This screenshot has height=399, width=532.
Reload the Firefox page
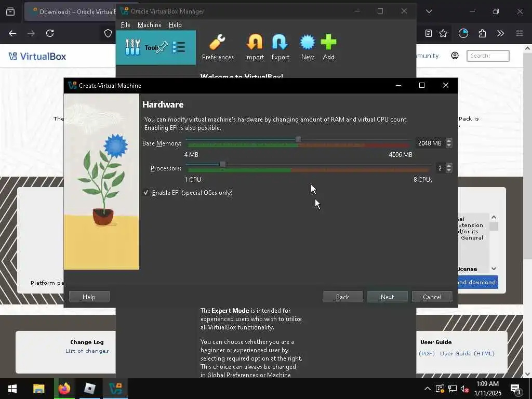pos(50,33)
